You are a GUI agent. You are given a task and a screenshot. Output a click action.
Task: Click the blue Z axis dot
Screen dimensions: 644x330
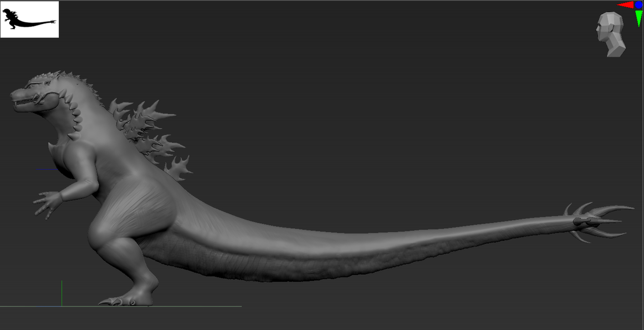coord(638,5)
